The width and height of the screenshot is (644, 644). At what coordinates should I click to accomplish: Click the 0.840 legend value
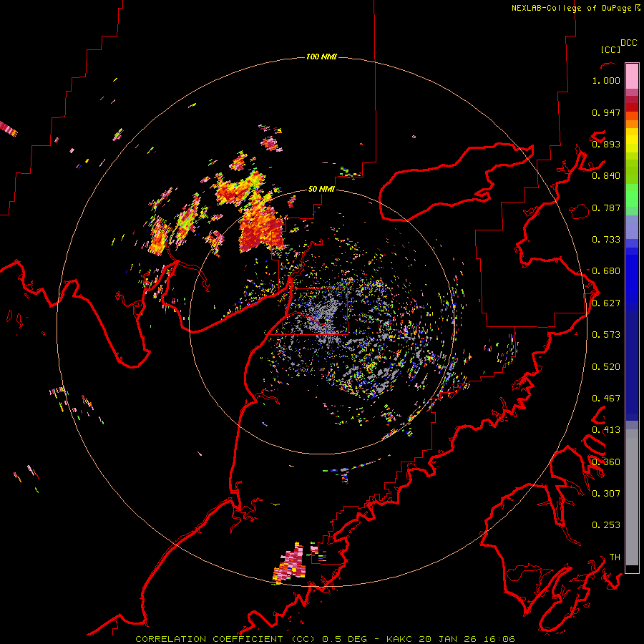pos(606,176)
